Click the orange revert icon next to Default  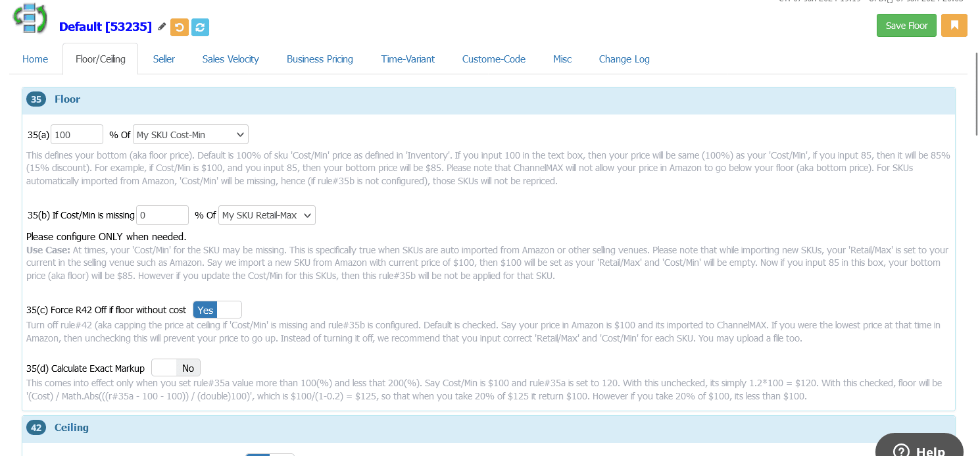[179, 27]
